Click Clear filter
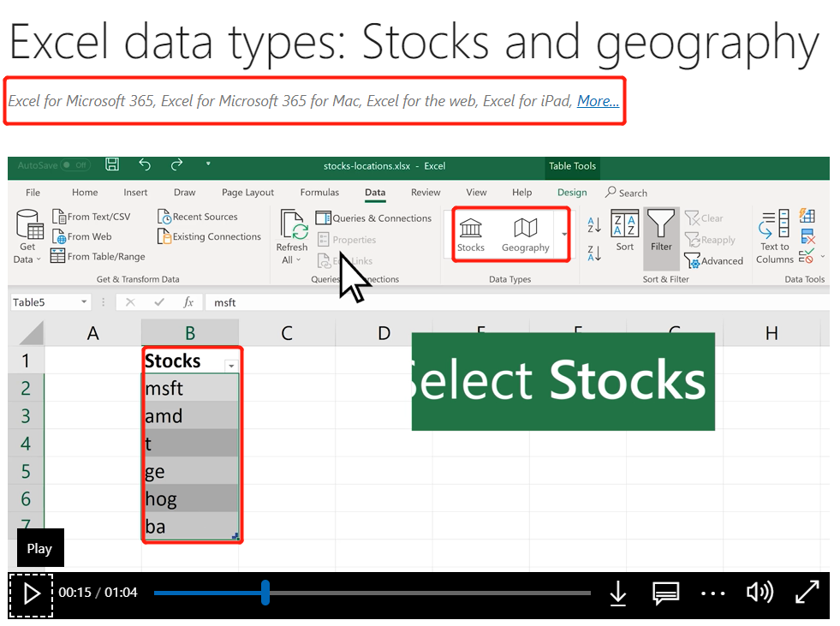Screen dimensions: 840x626 pyautogui.click(x=704, y=218)
